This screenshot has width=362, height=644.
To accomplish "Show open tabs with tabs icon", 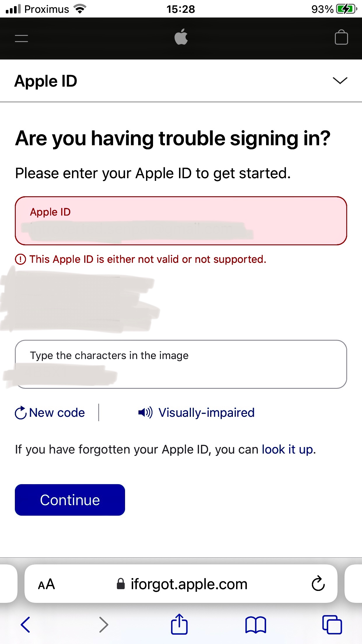I will point(332,624).
